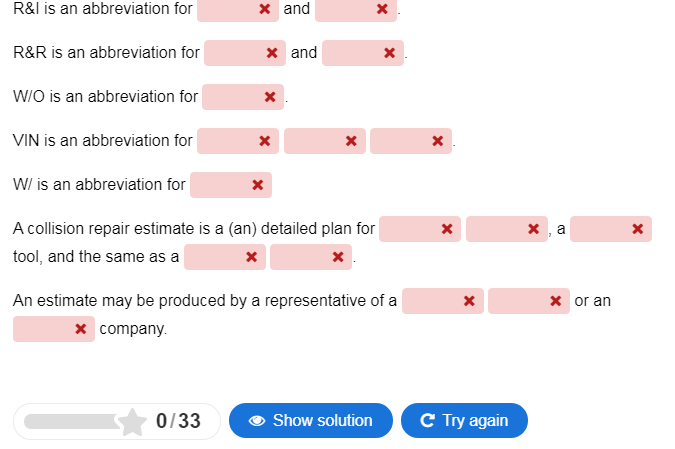
Task: Focus the blank after 'W/O is an abbreviation for'
Action: [x=243, y=97]
